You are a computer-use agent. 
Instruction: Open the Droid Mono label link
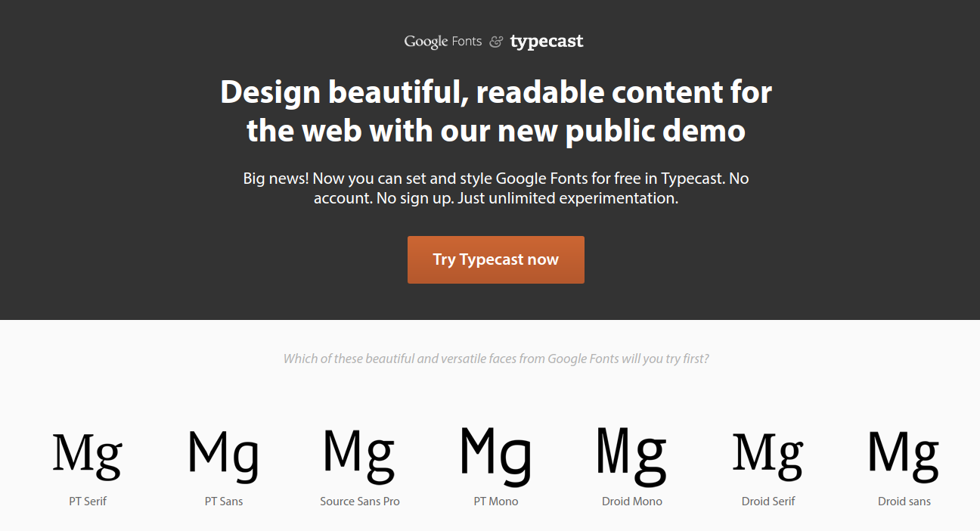(x=632, y=501)
